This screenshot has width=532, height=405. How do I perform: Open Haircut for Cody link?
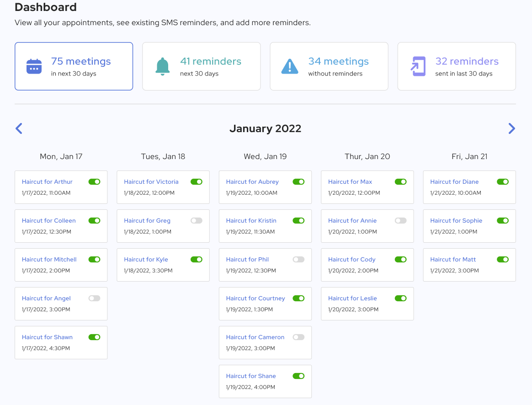[x=352, y=260]
